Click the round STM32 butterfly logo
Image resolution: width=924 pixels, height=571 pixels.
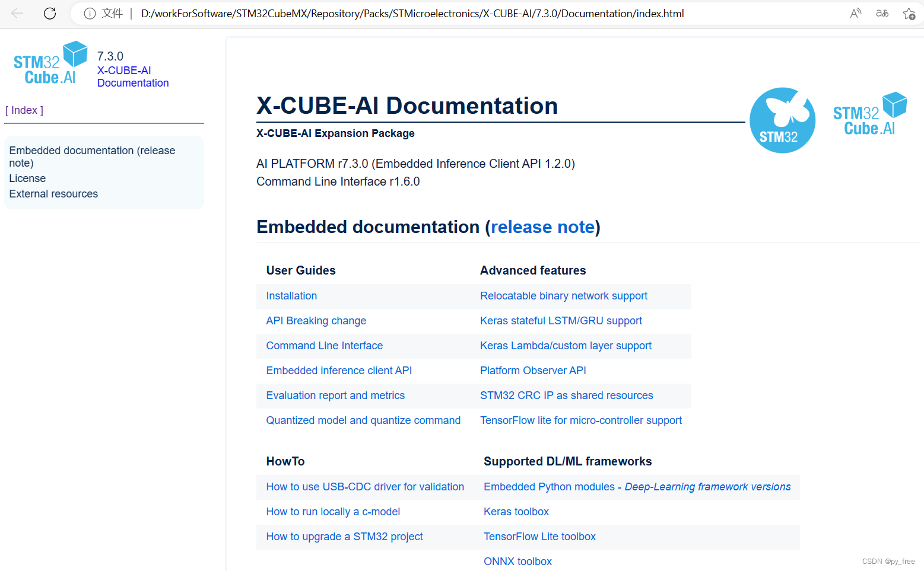tap(782, 120)
